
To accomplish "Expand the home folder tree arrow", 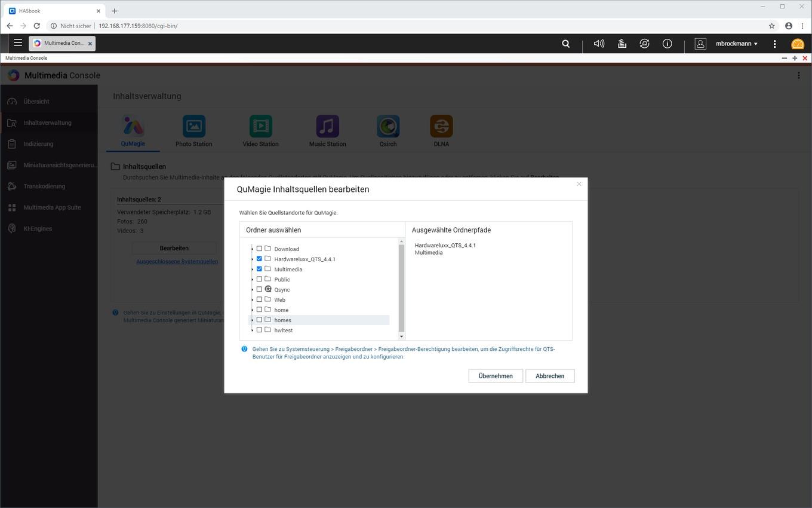I will [x=252, y=310].
